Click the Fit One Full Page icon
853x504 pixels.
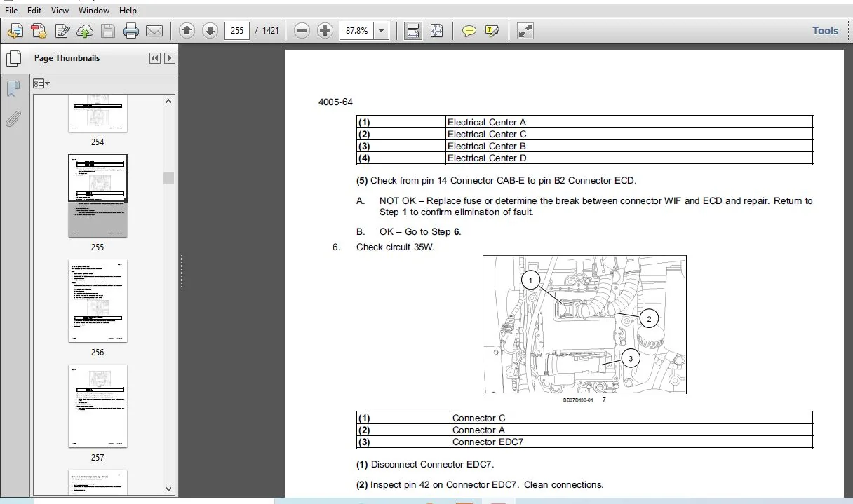tap(436, 31)
